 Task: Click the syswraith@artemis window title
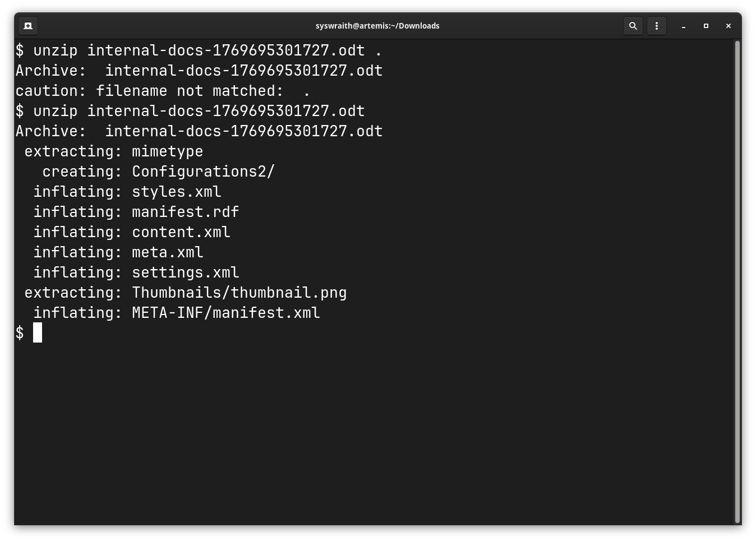click(377, 26)
